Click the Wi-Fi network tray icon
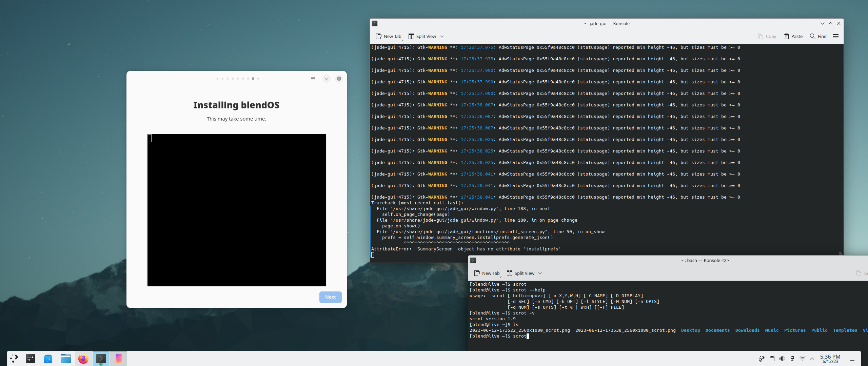This screenshot has height=366, width=868. [802, 359]
